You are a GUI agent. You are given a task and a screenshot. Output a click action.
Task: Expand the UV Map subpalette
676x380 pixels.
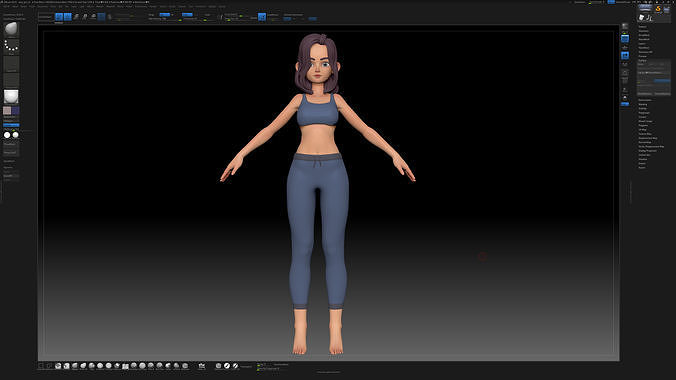642,130
